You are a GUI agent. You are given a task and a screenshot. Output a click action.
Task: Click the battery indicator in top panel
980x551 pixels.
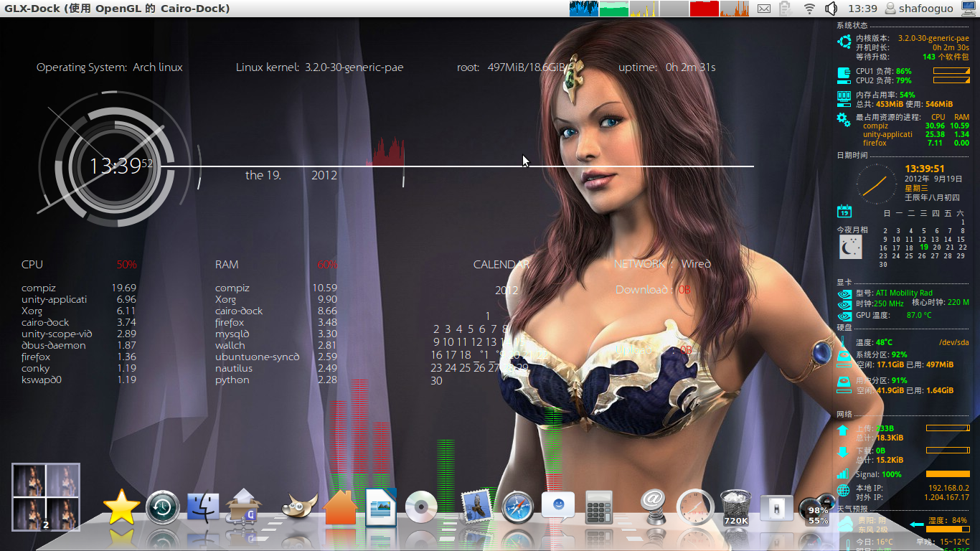click(785, 9)
